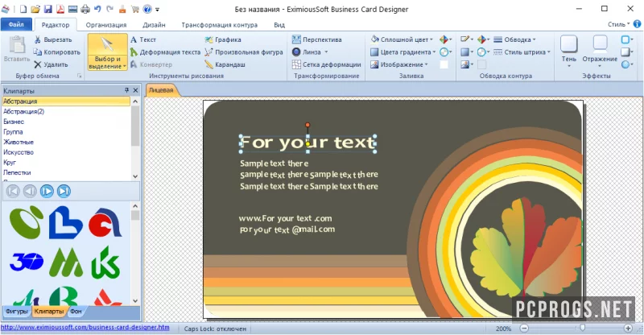Open the eximioussoft.com link in status bar

(85, 328)
